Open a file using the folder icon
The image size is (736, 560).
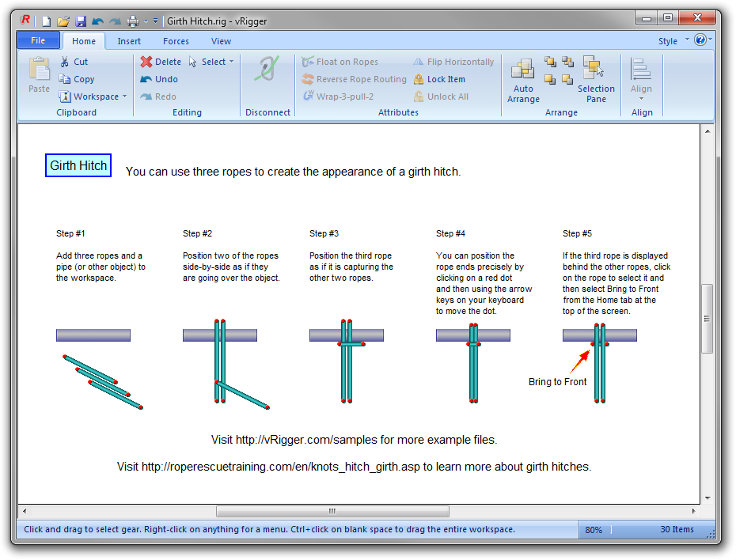[64, 21]
